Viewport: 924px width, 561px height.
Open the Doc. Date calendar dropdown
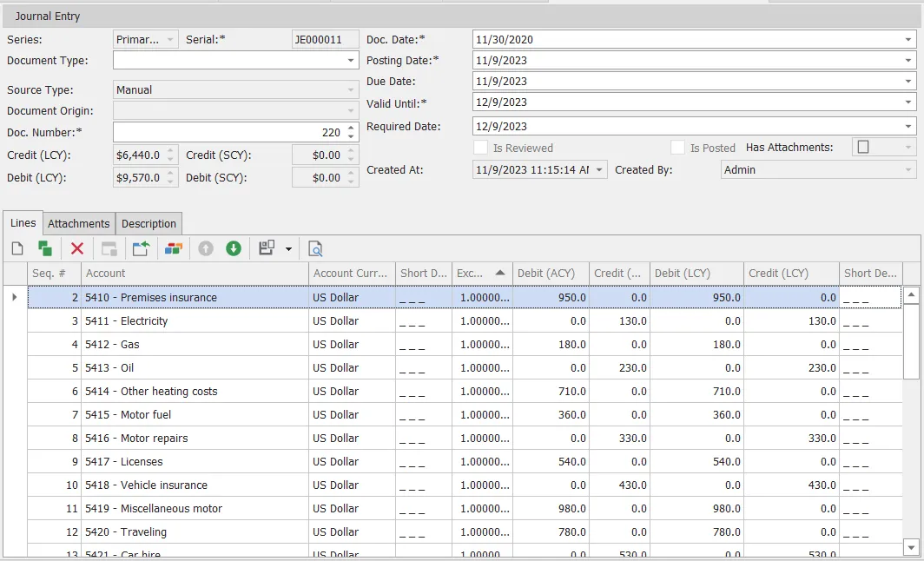tap(908, 40)
